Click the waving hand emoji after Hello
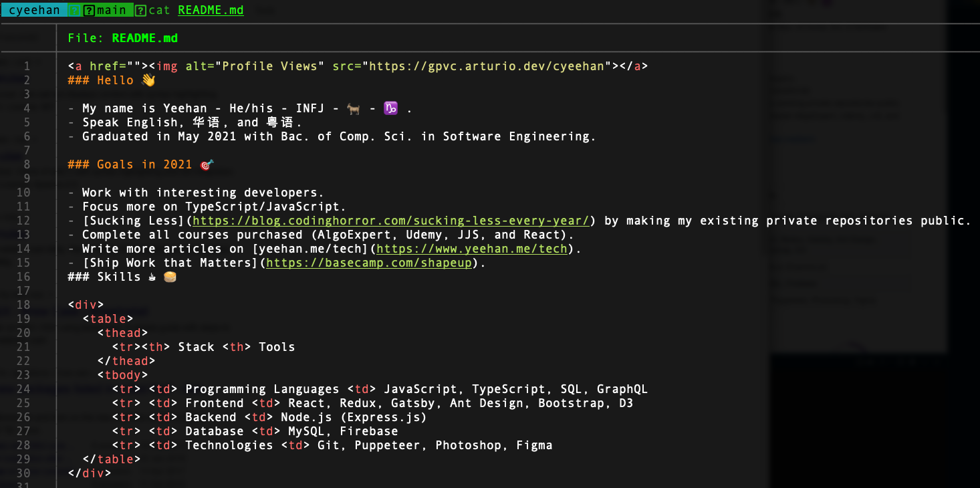980x488 pixels. coord(148,80)
